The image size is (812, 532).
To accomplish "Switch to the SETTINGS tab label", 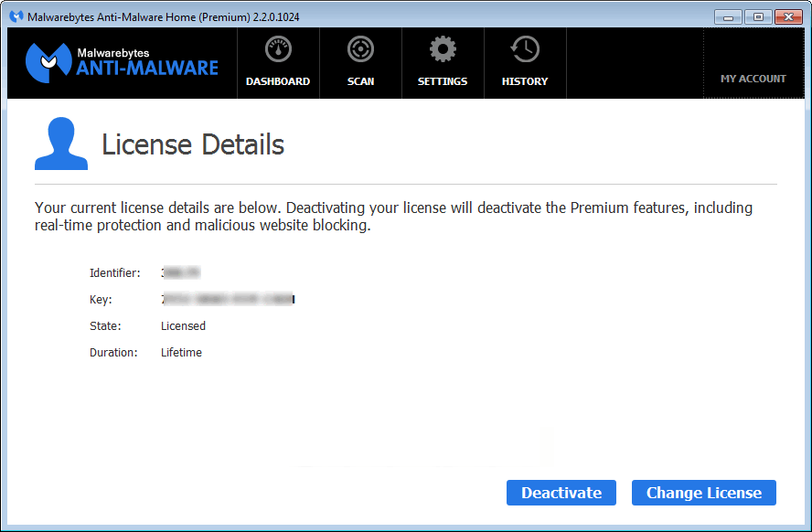I will click(443, 81).
